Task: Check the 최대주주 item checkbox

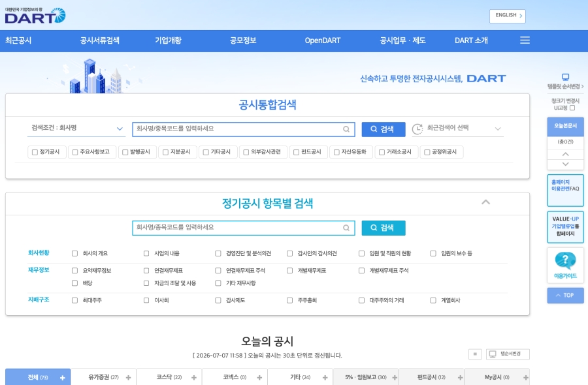Action: pyautogui.click(x=74, y=300)
